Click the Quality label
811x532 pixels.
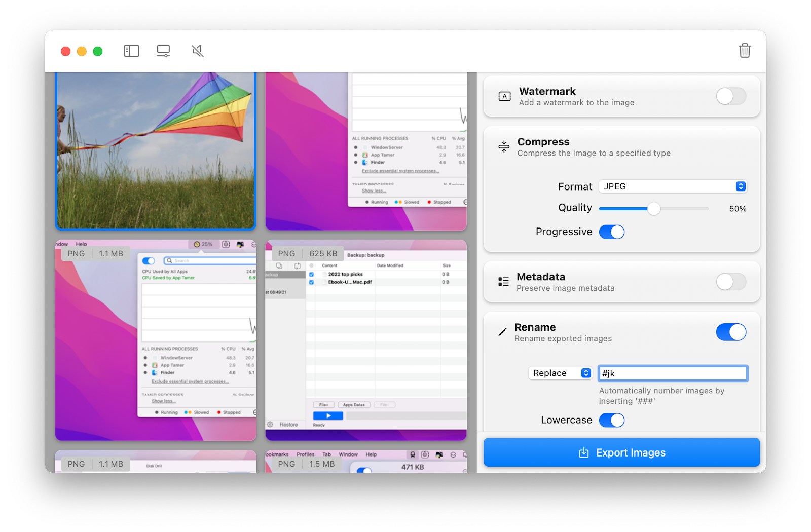575,208
